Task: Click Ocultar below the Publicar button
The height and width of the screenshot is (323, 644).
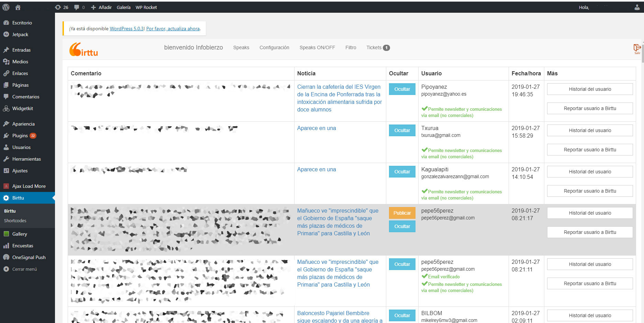Action: click(402, 226)
